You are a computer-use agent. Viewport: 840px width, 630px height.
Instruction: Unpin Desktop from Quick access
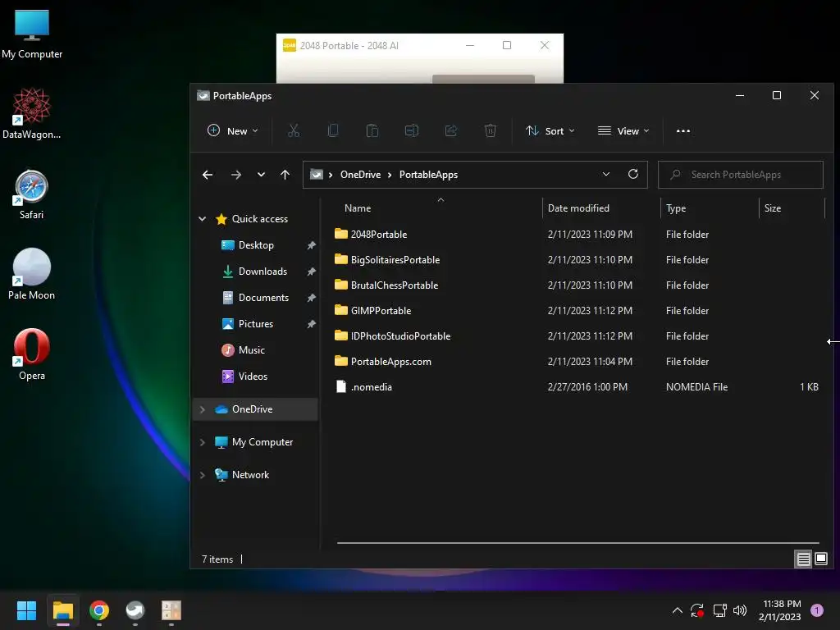[x=311, y=245]
